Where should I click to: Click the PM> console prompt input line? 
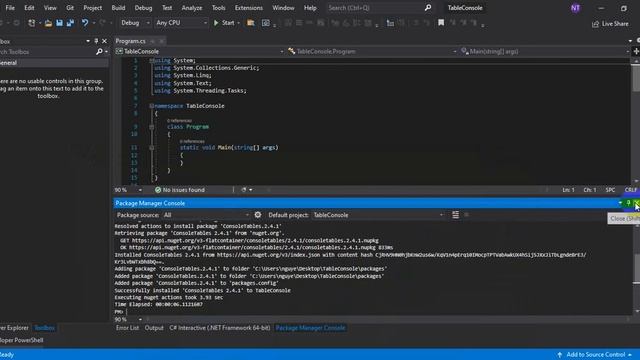tap(372, 312)
